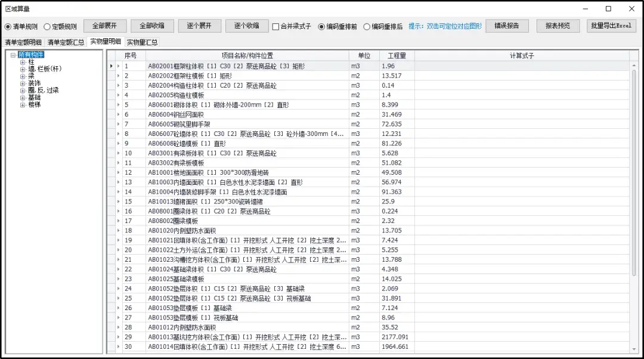Click the 计算式子 column header

click(x=522, y=55)
